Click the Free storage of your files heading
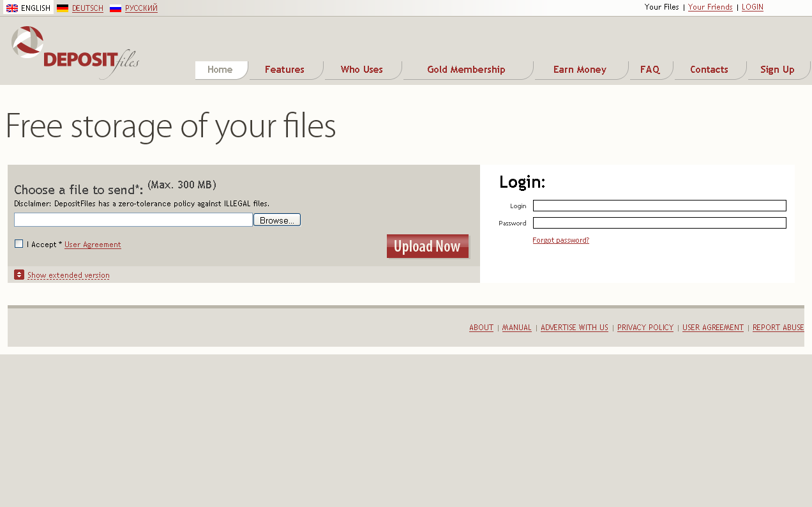This screenshot has height=507, width=812. (x=170, y=126)
